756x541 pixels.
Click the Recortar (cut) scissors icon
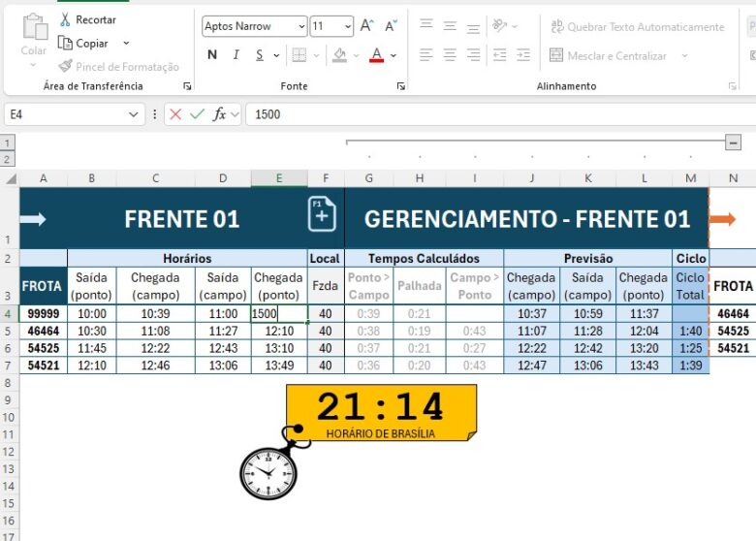coord(65,19)
